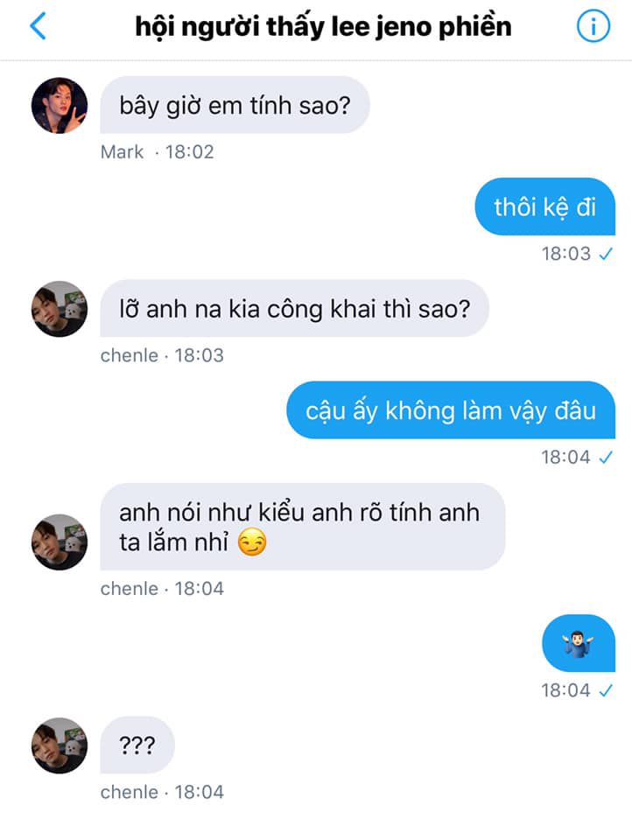Select the 'bây giờ em tính sao?' message bubble
This screenshot has height=840, width=632.
pyautogui.click(x=235, y=105)
